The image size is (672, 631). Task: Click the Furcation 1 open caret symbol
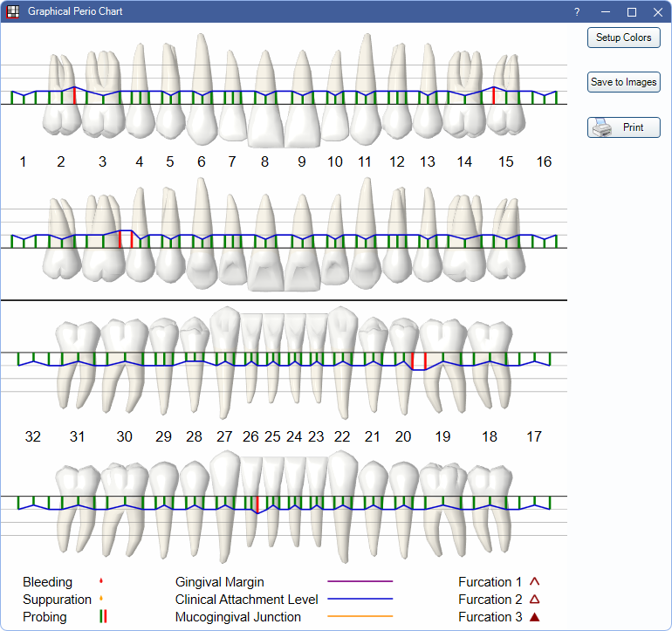click(535, 582)
